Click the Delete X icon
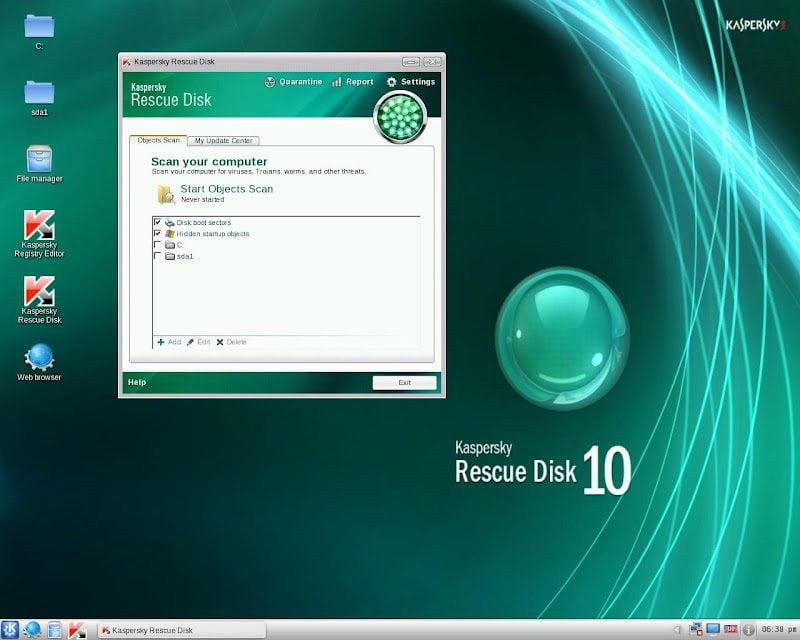Image resolution: width=800 pixels, height=640 pixels. [220, 342]
